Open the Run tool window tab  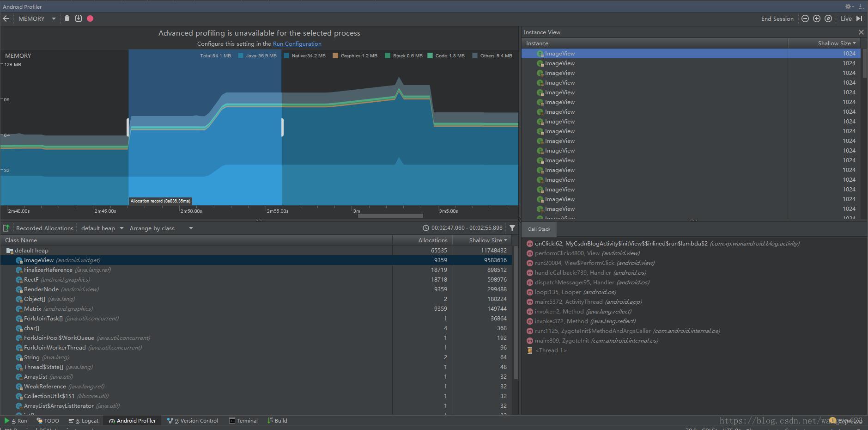(x=16, y=421)
